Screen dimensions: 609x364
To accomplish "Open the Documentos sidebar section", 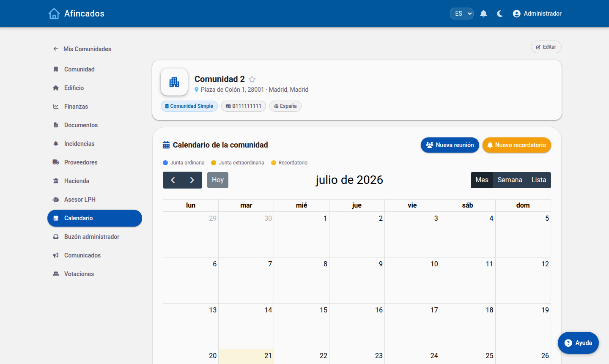I will click(x=95, y=125).
